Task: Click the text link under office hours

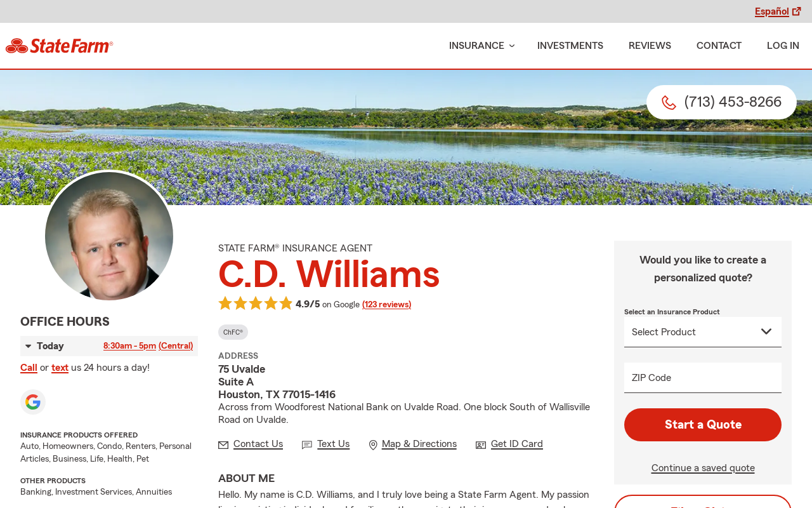Action: (60, 368)
